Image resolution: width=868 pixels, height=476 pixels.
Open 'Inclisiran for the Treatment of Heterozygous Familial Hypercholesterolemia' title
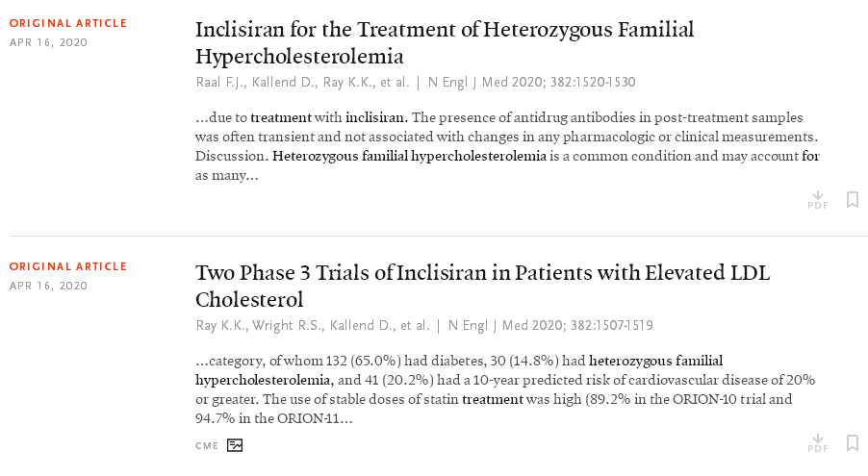445,42
